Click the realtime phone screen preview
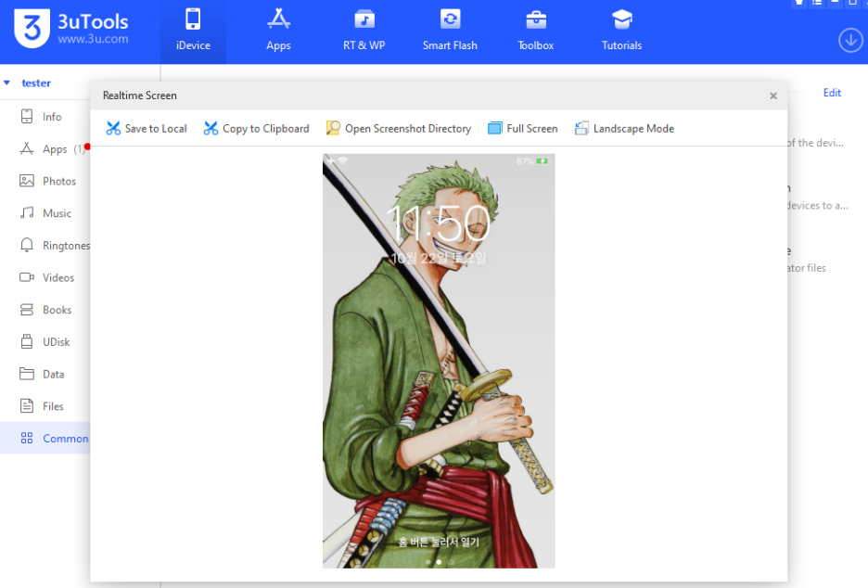Viewport: 868px width, 588px height. coord(439,361)
